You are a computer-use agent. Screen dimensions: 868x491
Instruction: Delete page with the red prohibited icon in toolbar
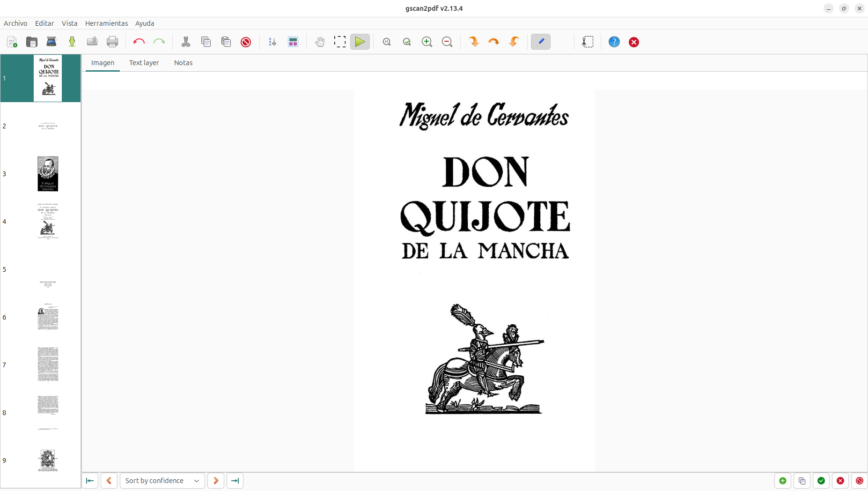[x=246, y=42]
